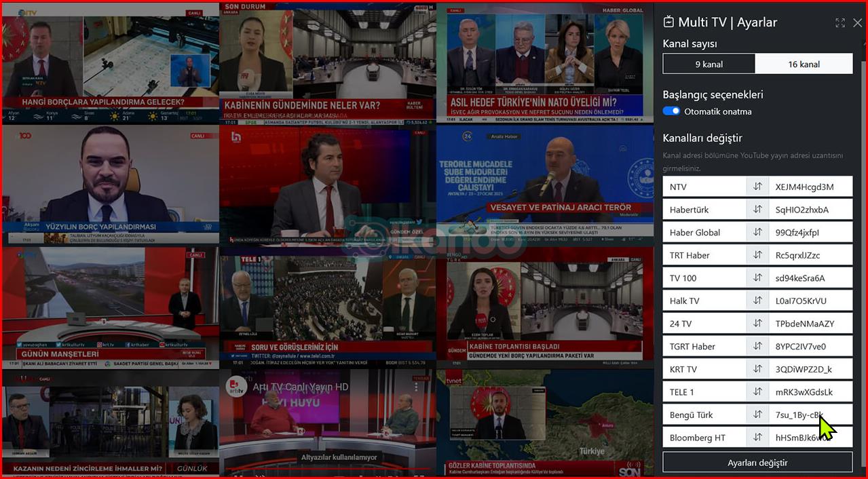The height and width of the screenshot is (479, 868).
Task: Edit the Haber Global name field
Action: point(704,232)
